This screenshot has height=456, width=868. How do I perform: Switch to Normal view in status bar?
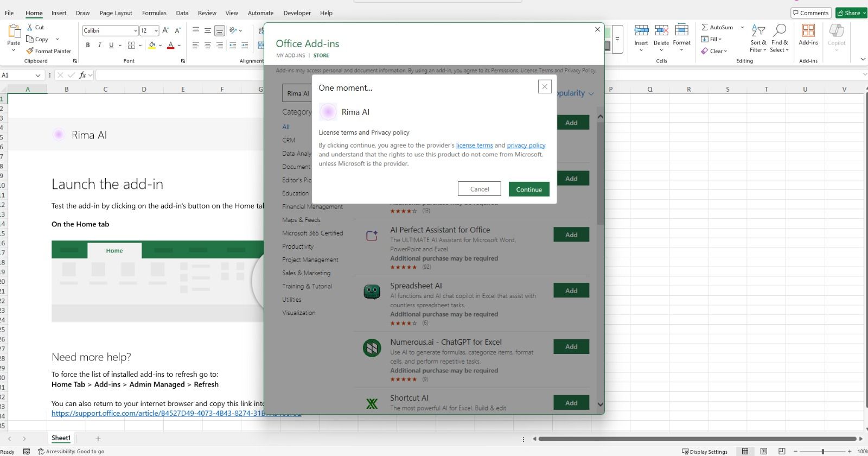pos(745,452)
